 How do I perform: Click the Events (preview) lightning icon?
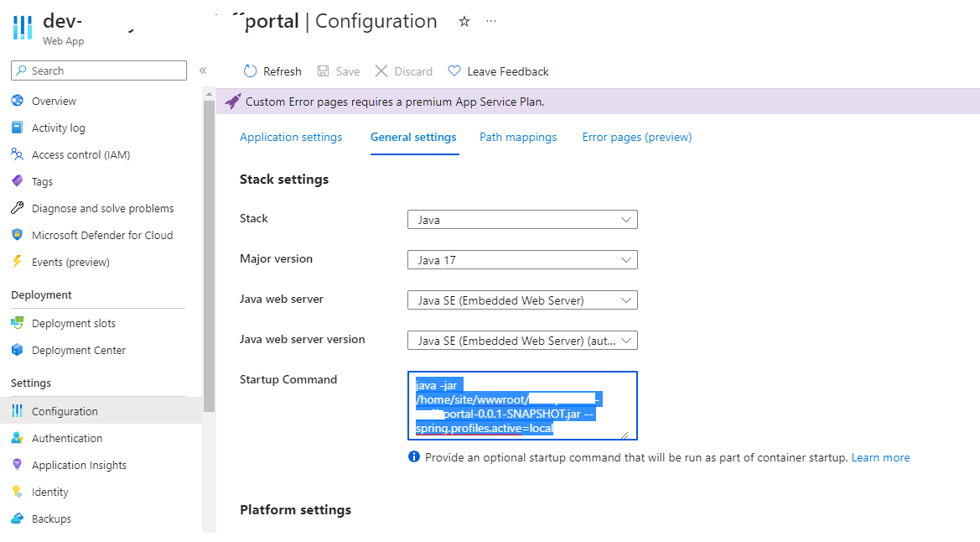pyautogui.click(x=18, y=262)
